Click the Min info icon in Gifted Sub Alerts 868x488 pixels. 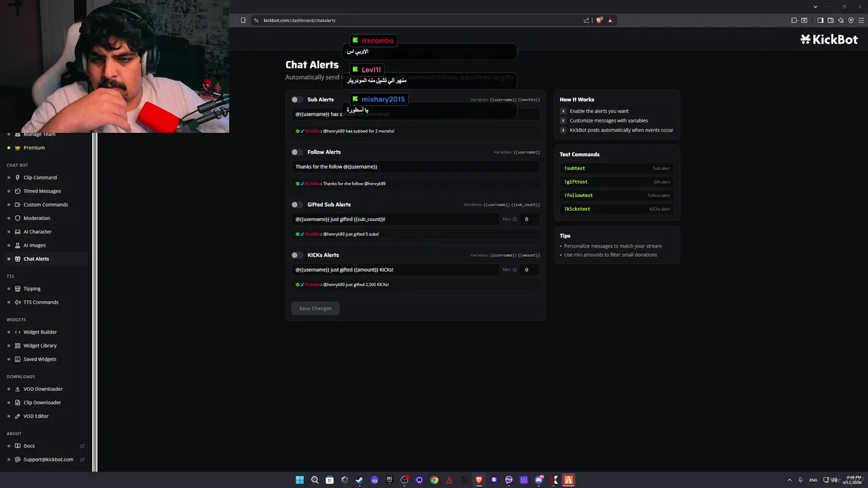515,219
